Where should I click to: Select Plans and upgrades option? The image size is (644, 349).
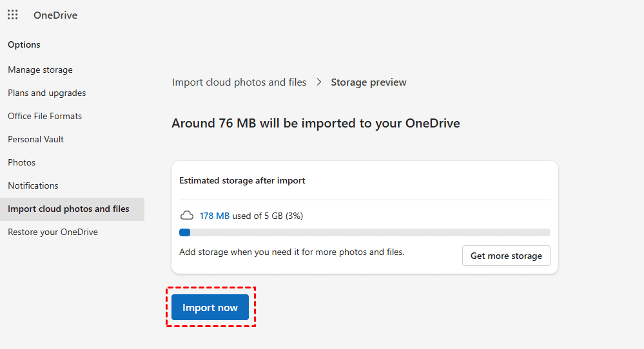46,93
